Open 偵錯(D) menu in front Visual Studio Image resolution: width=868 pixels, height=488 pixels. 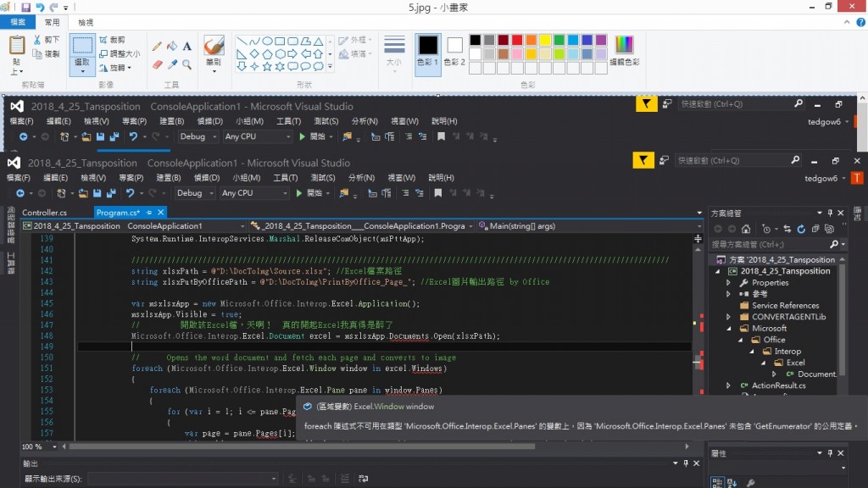click(207, 178)
